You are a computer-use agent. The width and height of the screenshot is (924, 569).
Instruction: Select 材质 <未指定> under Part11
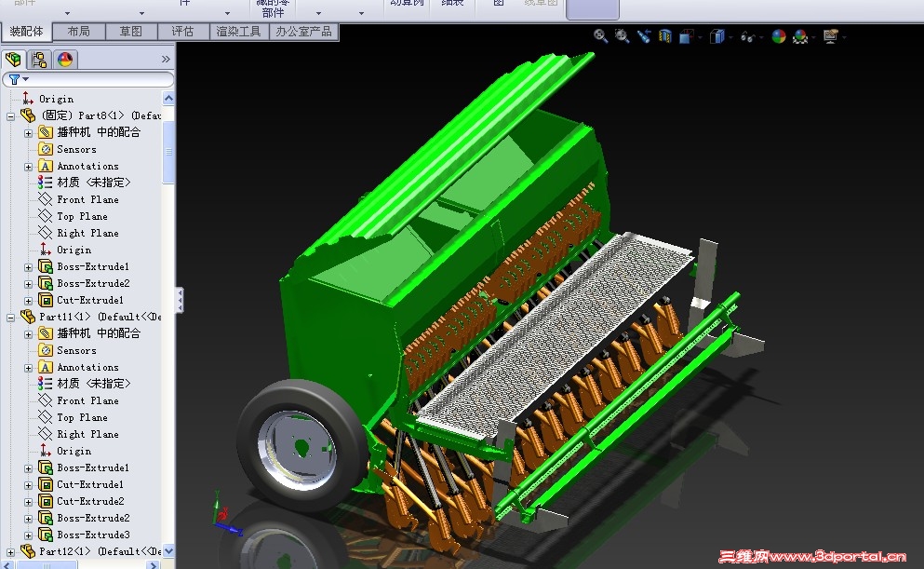pyautogui.click(x=94, y=384)
